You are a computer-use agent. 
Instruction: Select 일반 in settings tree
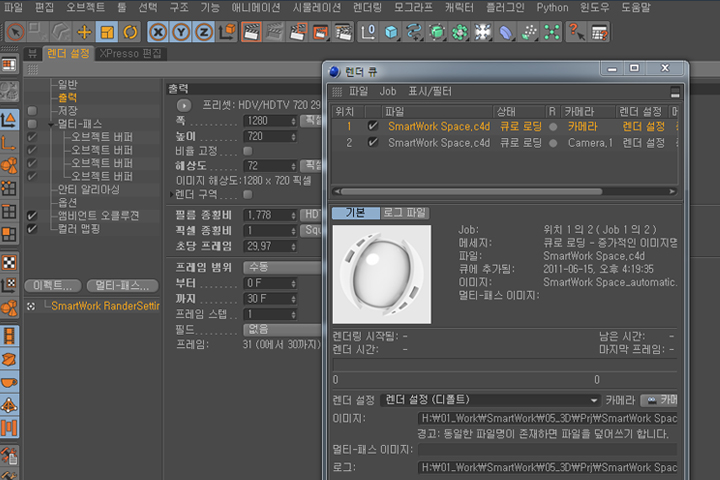(x=67, y=85)
